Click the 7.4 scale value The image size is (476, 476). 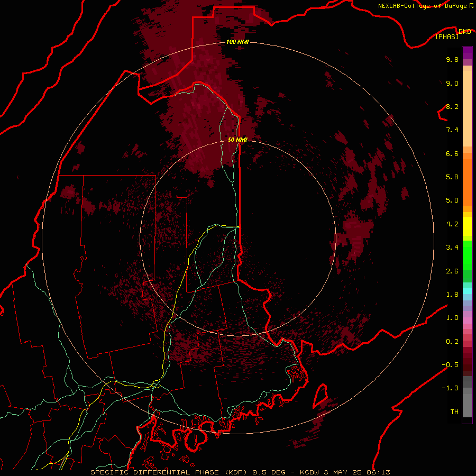[x=452, y=130]
